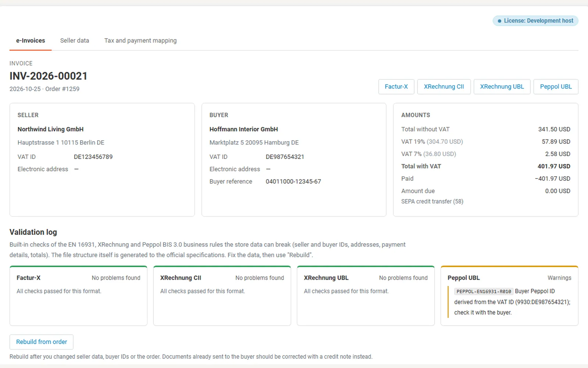588x368 pixels.
Task: Click the VAT 19% amount 57.89 USD
Action: (x=556, y=142)
